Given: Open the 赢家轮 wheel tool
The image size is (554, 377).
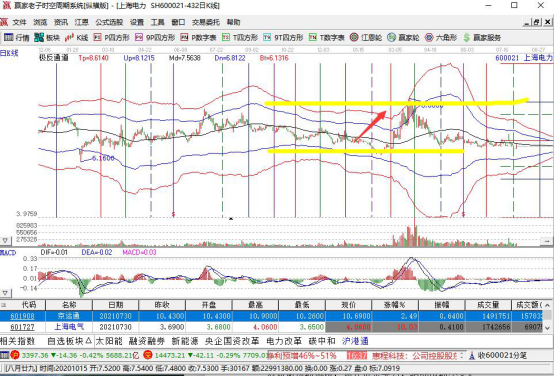Looking at the screenshot, I should 403,37.
